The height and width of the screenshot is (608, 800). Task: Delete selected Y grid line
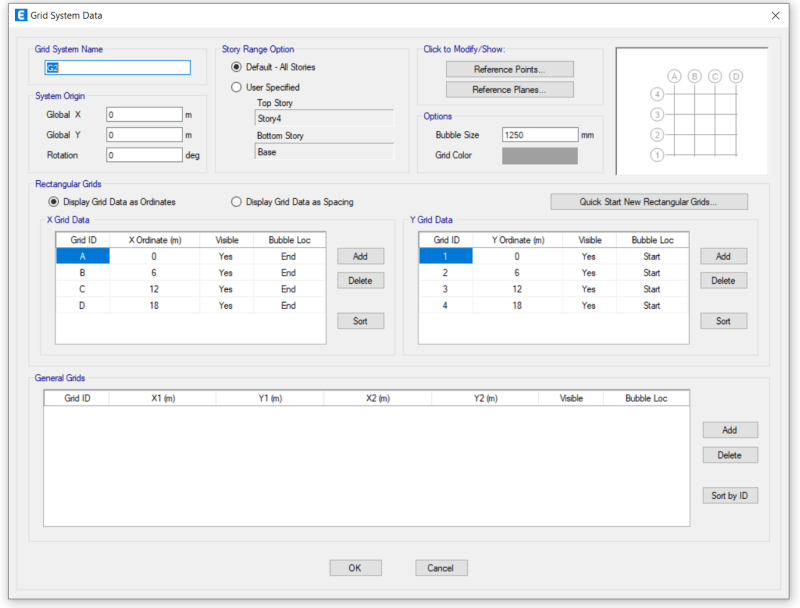[x=723, y=280]
